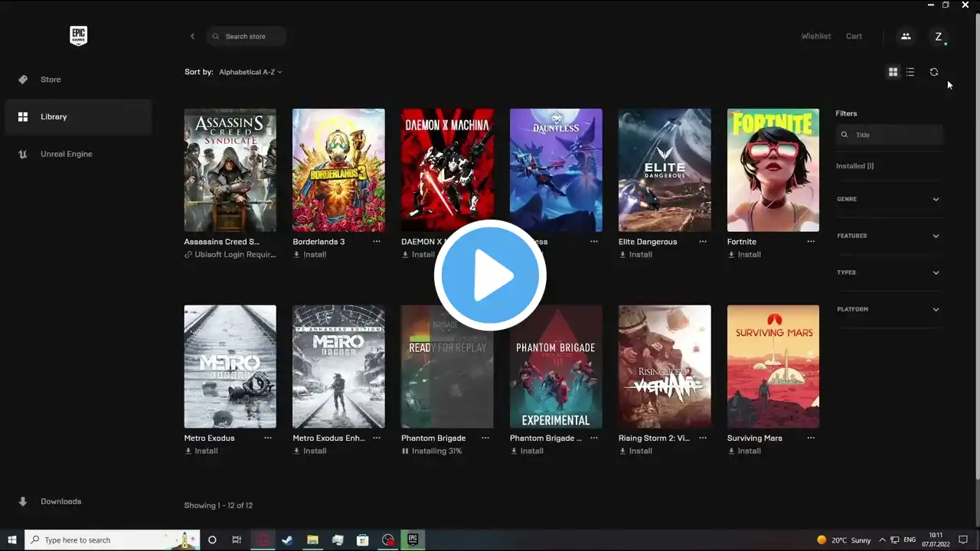Select the Borderlands 3 cover art
Screen dimensions: 980x551
[338, 170]
